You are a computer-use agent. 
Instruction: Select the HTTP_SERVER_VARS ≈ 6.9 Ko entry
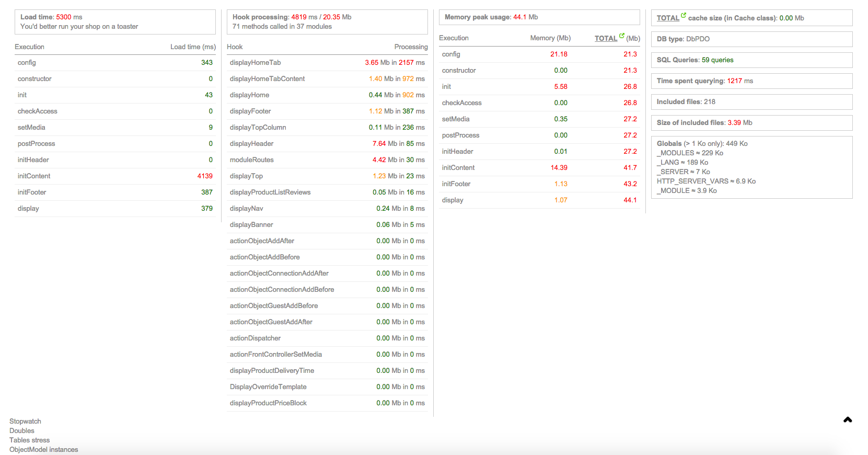tap(706, 181)
